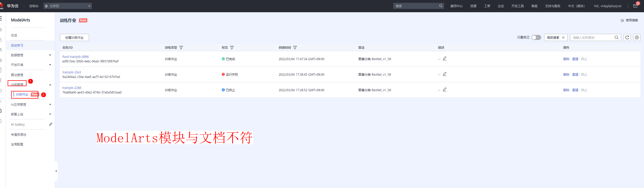Delete the trainjob-32e3 job
Viewport: 644px width, 188px height.
tap(566, 75)
